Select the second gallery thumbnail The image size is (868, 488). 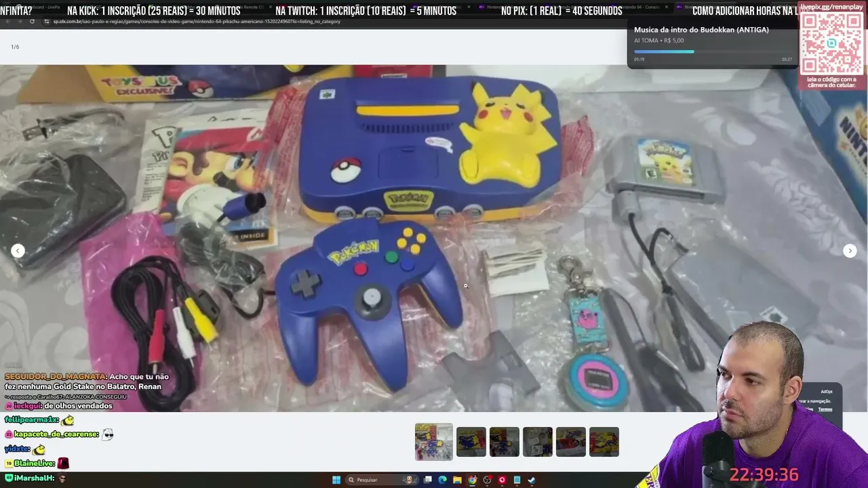point(471,442)
